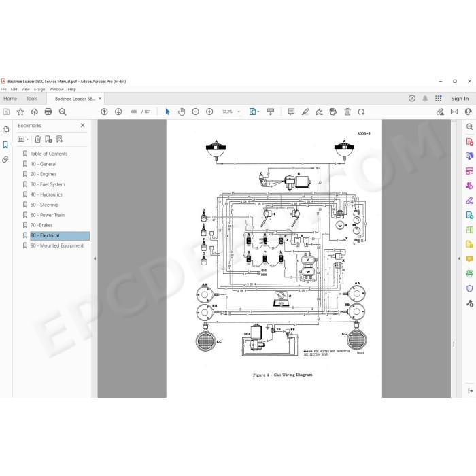Open the E-Sign menu
476x476 pixels.
39,89
